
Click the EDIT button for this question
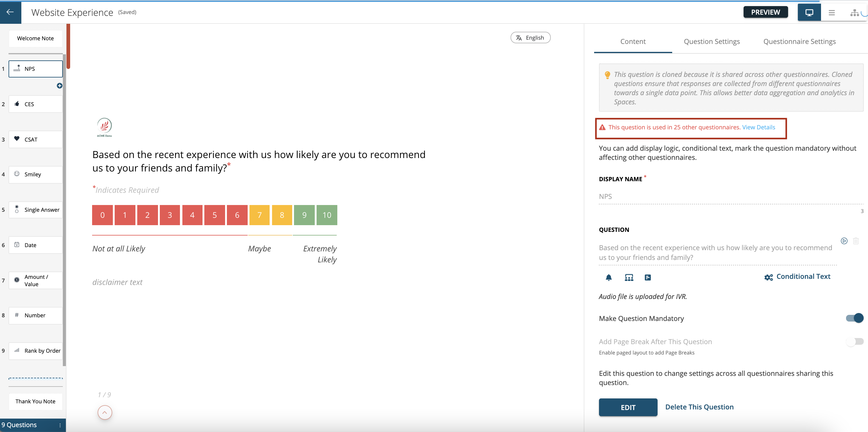click(628, 407)
